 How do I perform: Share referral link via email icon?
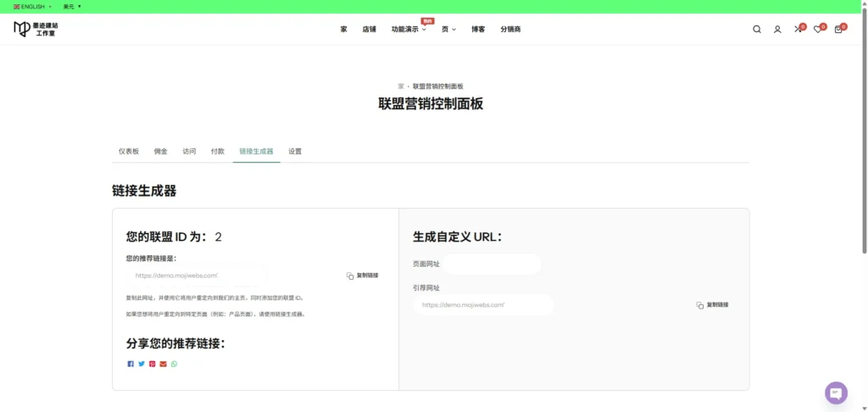coord(163,364)
